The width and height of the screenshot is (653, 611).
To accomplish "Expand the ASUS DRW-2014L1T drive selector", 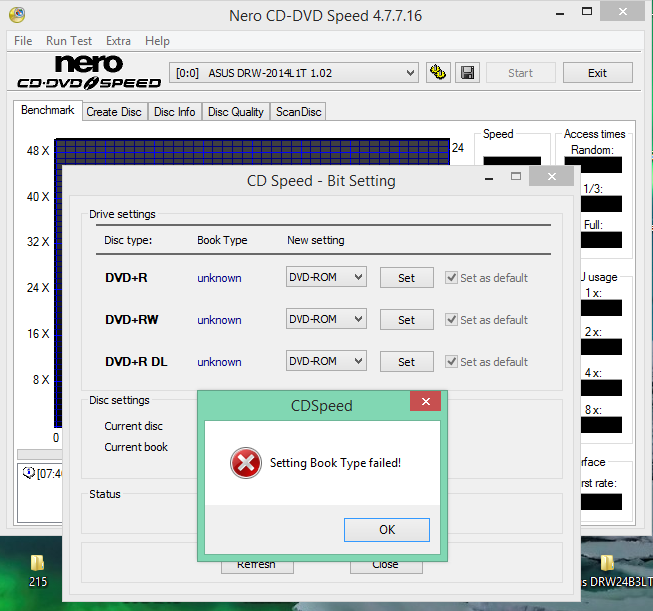I will click(x=294, y=73).
